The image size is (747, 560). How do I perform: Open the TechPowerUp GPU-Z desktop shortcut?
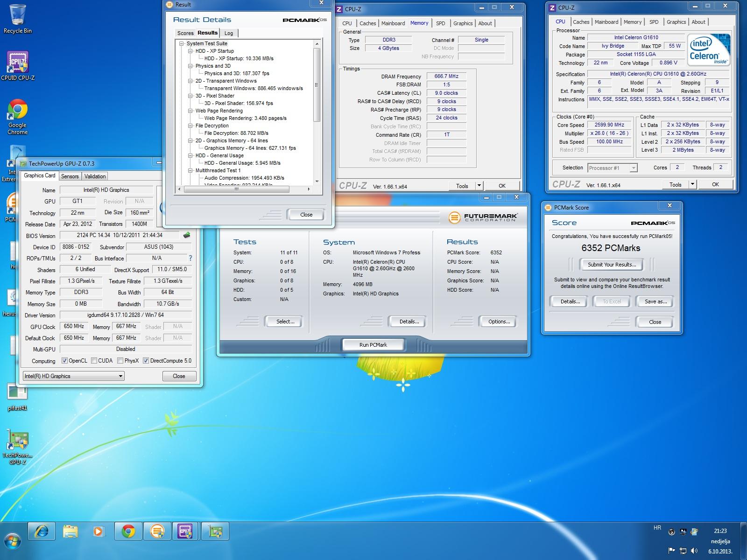[17, 447]
